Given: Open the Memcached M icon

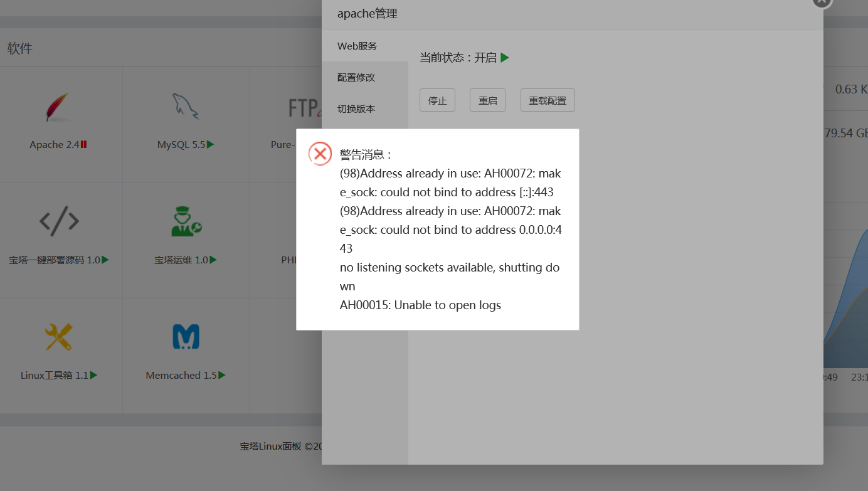Looking at the screenshot, I should pyautogui.click(x=186, y=337).
